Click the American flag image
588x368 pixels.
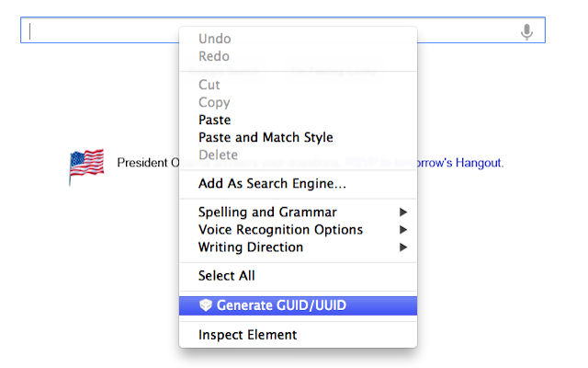coord(86,166)
